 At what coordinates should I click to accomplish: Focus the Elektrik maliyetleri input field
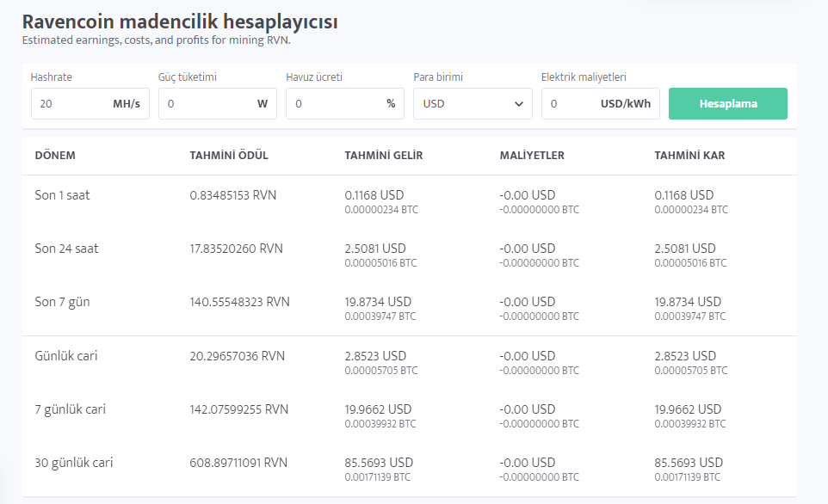coord(601,103)
